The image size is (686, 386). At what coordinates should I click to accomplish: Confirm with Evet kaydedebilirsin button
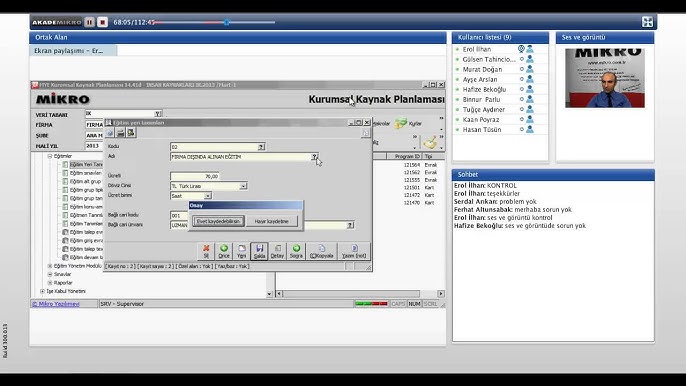point(218,221)
